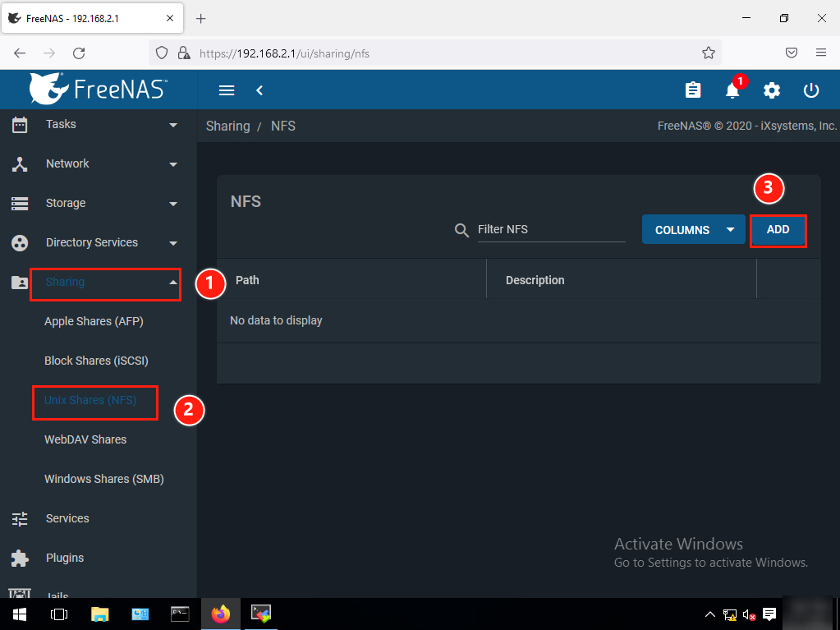Open the COLUMNS dropdown

coord(693,229)
